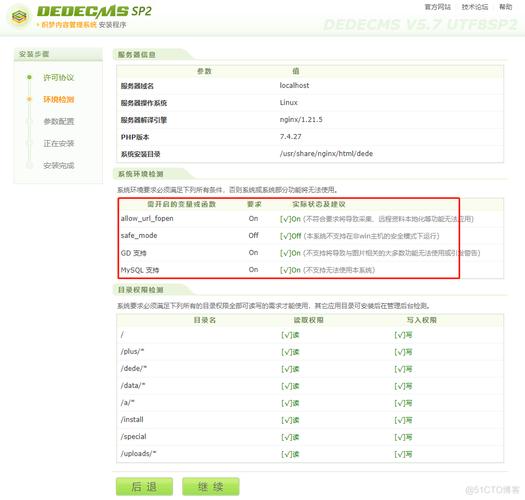Select the 环境检测 install step

coord(59,99)
